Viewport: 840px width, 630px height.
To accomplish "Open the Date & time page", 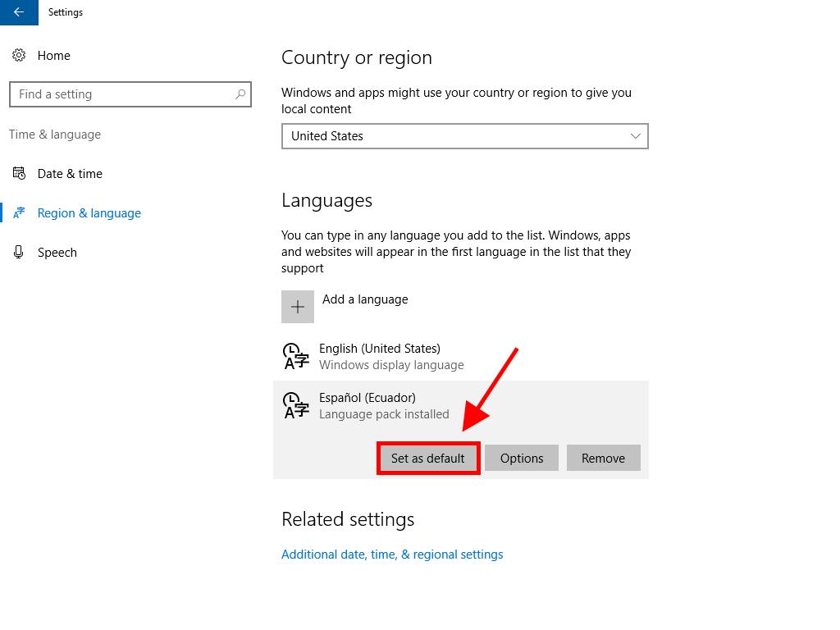I will coord(70,174).
